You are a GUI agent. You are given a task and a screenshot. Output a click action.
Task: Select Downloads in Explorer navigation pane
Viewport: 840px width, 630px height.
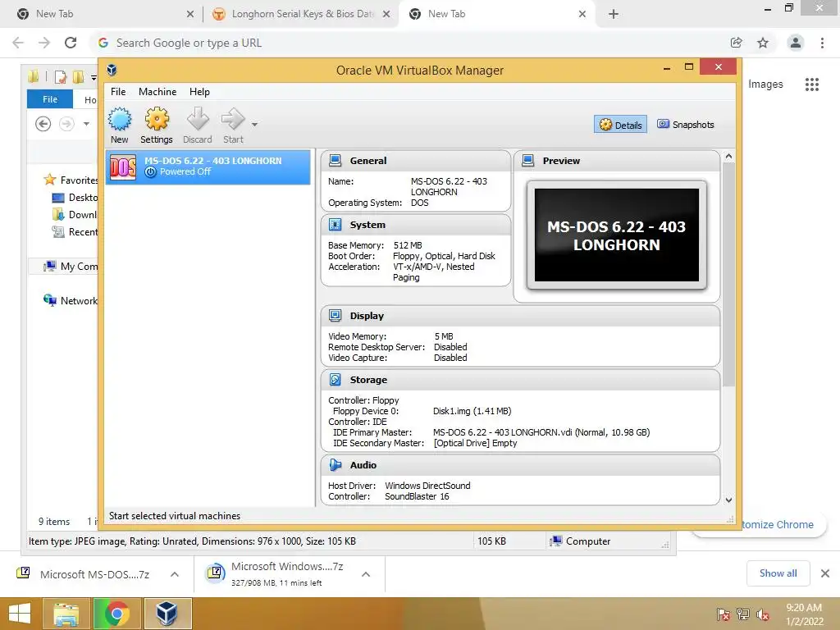(x=75, y=214)
